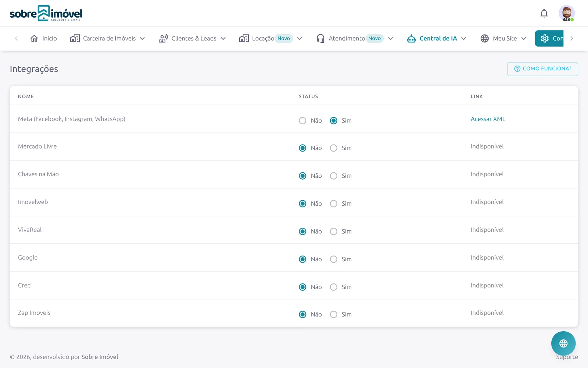
Task: Click the Chaves na Mão row name
Action: pos(38,174)
